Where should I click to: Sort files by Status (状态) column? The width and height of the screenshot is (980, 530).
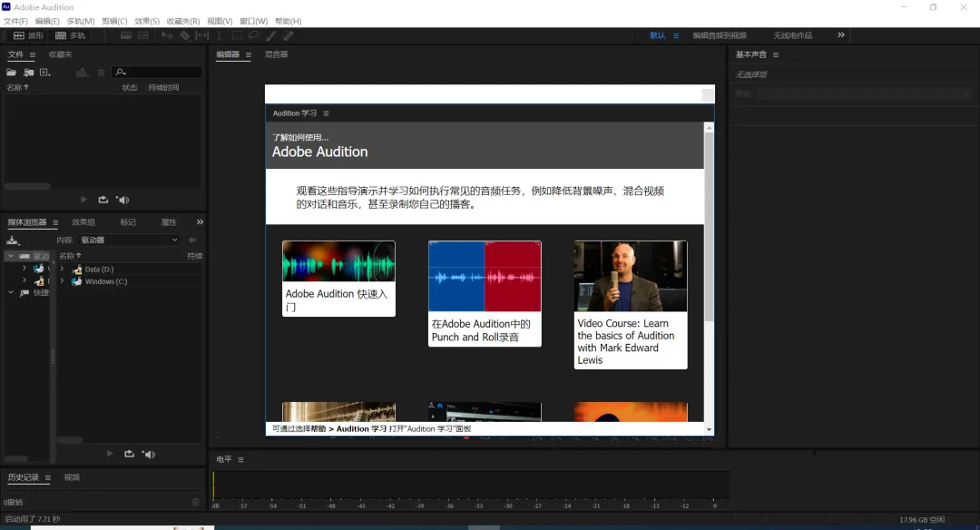click(130, 87)
